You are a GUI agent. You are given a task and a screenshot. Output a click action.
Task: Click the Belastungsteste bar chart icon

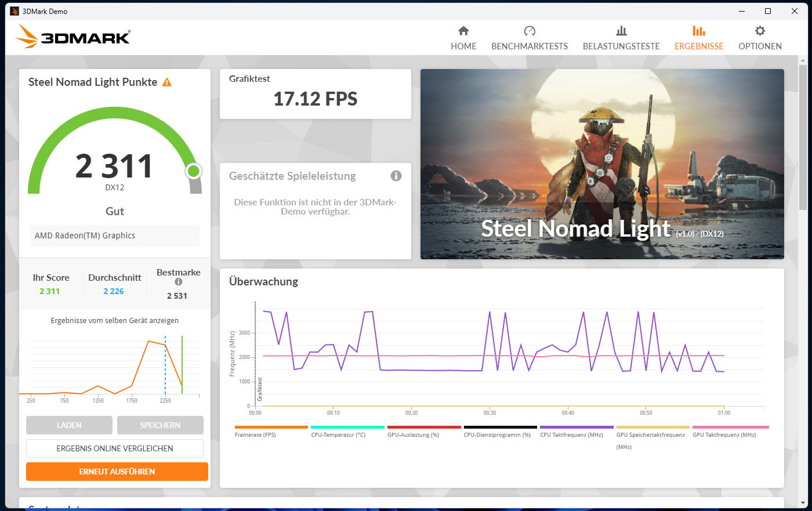tap(621, 31)
